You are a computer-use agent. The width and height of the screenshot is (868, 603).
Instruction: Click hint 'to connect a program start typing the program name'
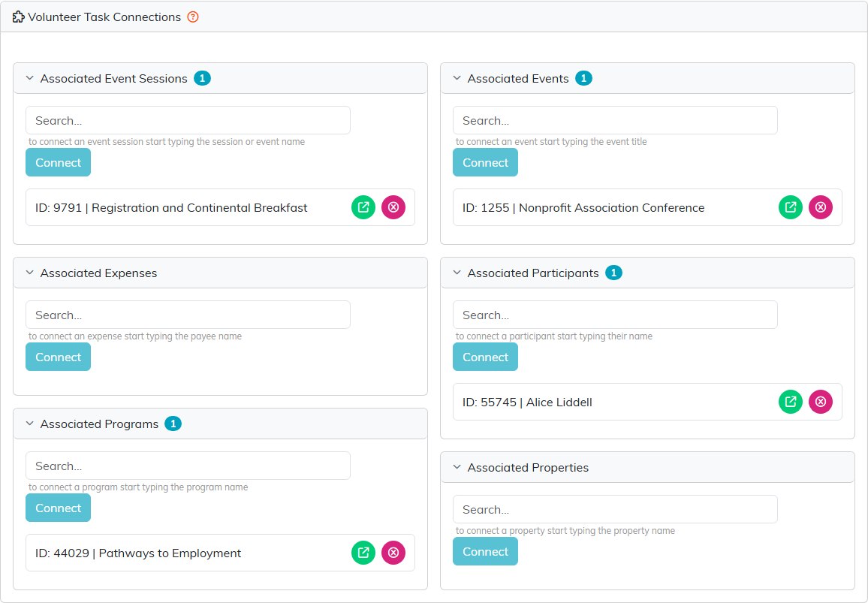pyautogui.click(x=138, y=487)
